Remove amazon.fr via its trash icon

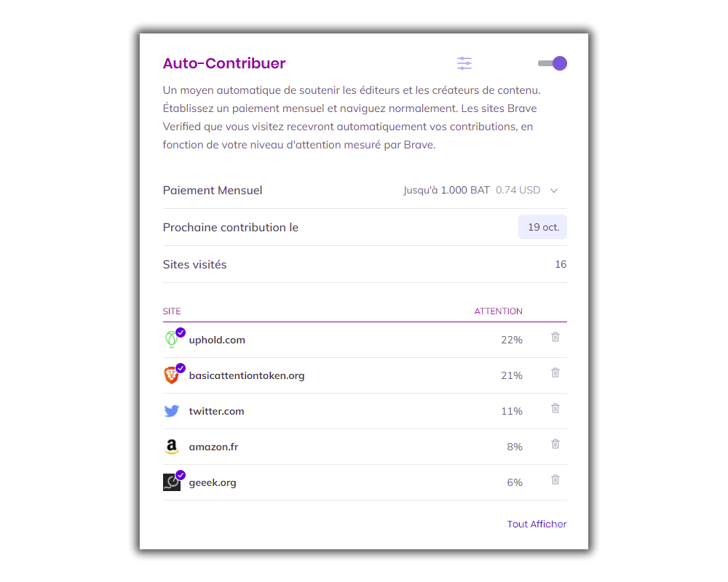click(555, 445)
